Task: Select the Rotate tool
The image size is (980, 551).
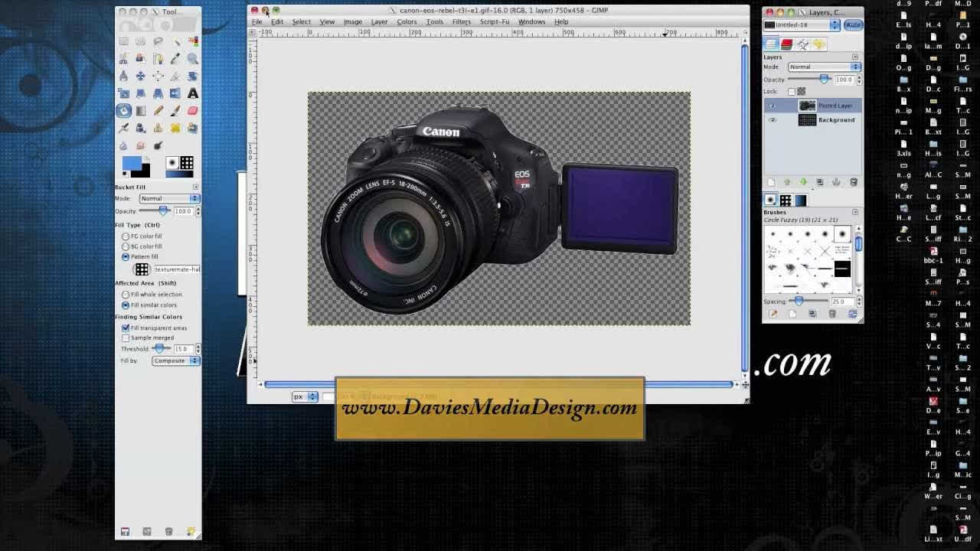Action: tap(193, 76)
